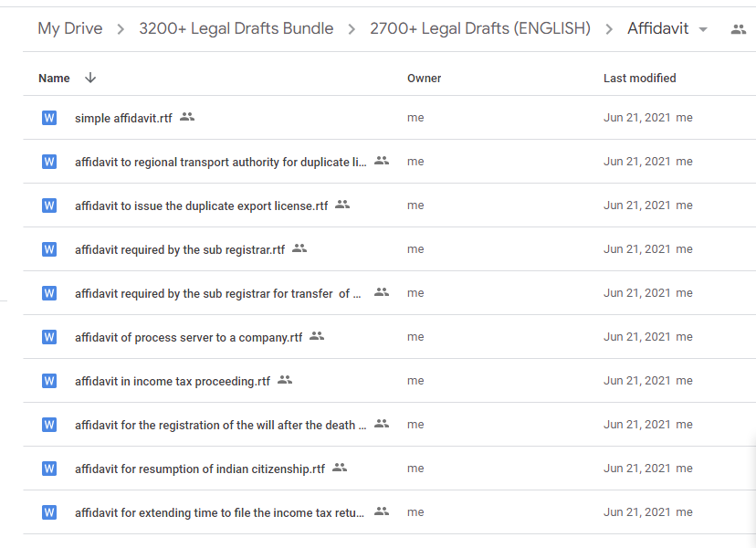Sort files by Name column header

[x=54, y=79]
